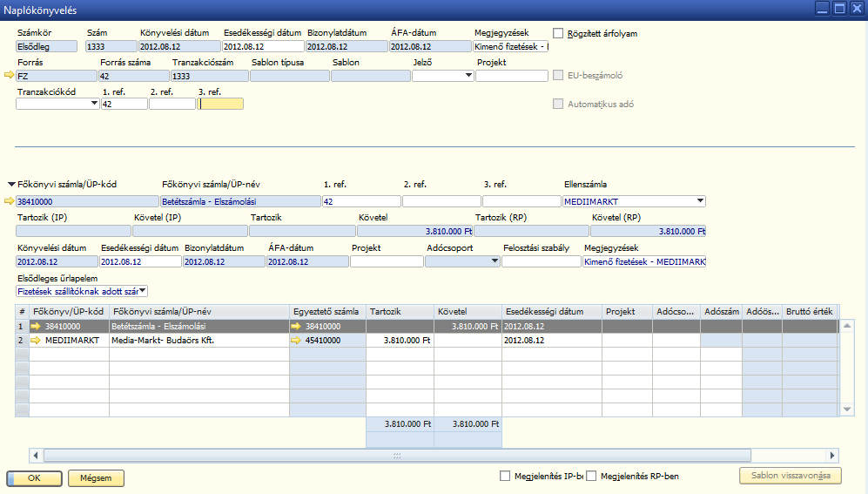
Task: Click row 2 Esedékességi dátum 2012.08.12 cell
Action: [552, 340]
